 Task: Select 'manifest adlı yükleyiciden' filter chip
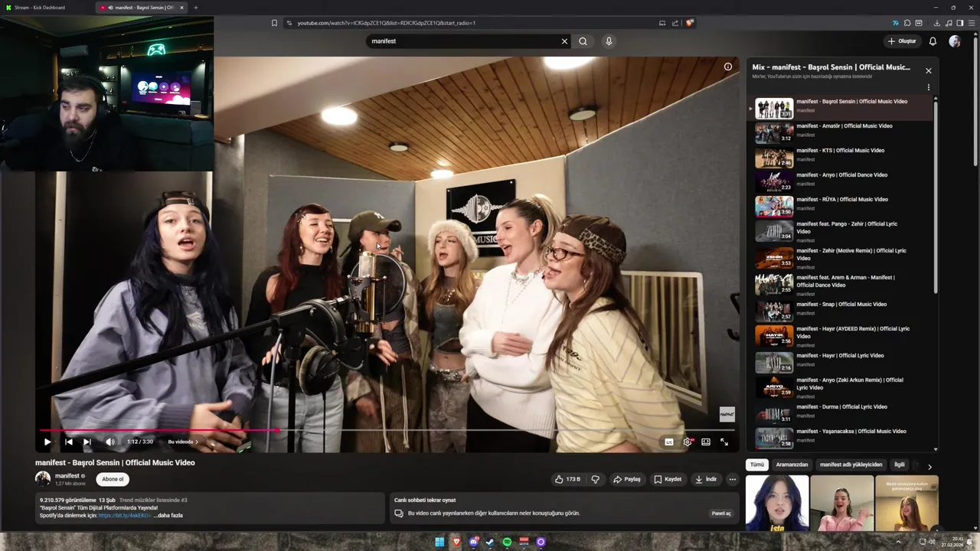pos(851,465)
